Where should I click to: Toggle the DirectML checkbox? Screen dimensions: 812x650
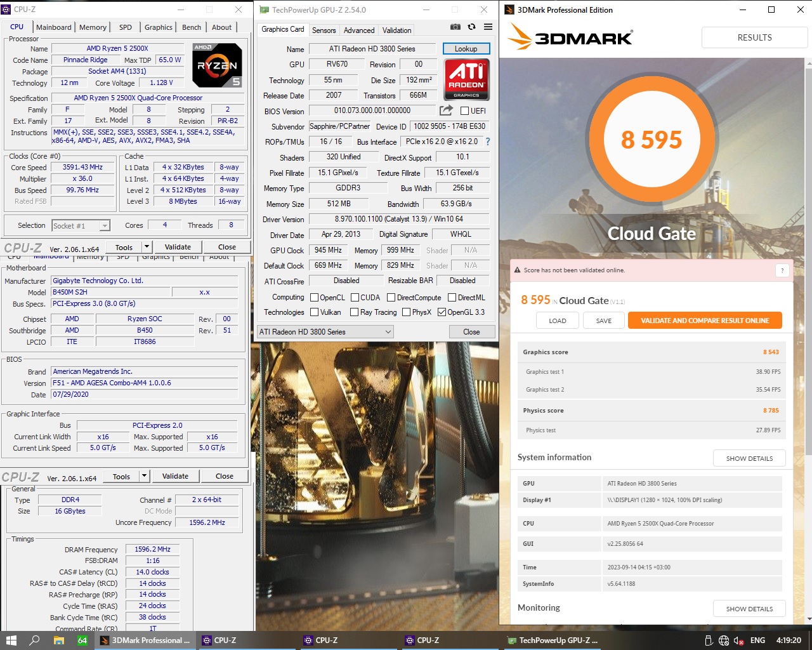pos(452,297)
